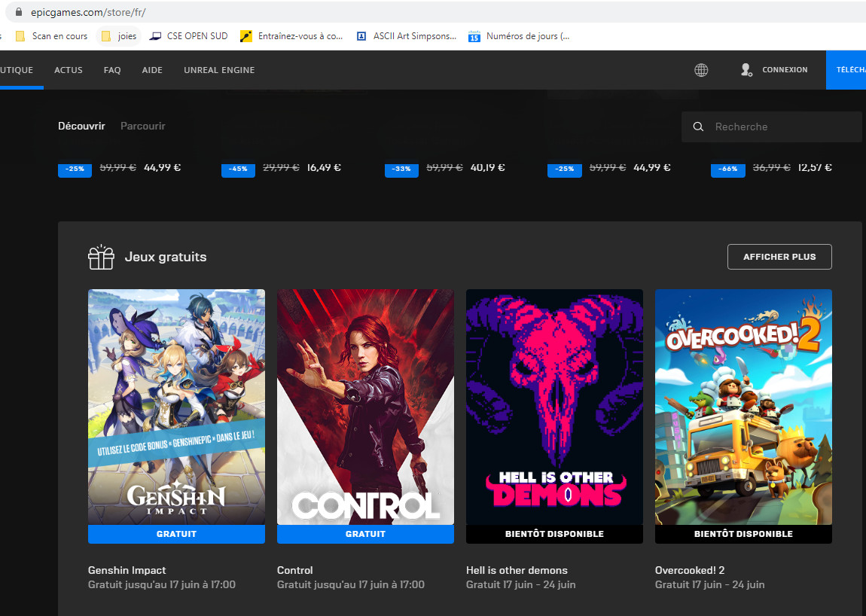Screen dimensions: 866x616
Task: Click the 40,19 € price
Action: point(488,167)
